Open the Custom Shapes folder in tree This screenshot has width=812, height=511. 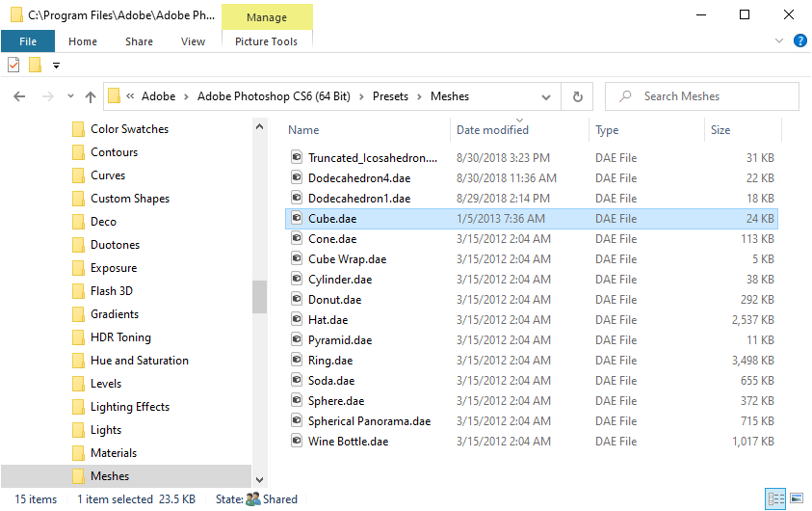(130, 199)
